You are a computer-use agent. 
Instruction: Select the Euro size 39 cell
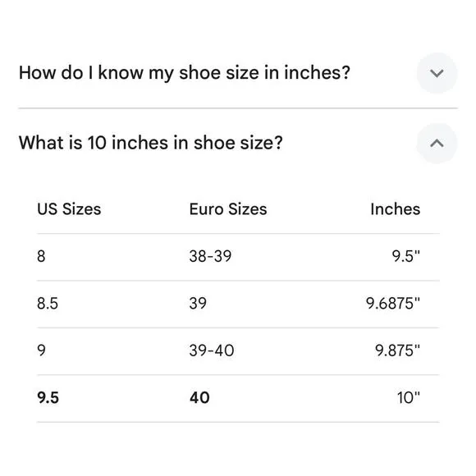pyautogui.click(x=198, y=304)
